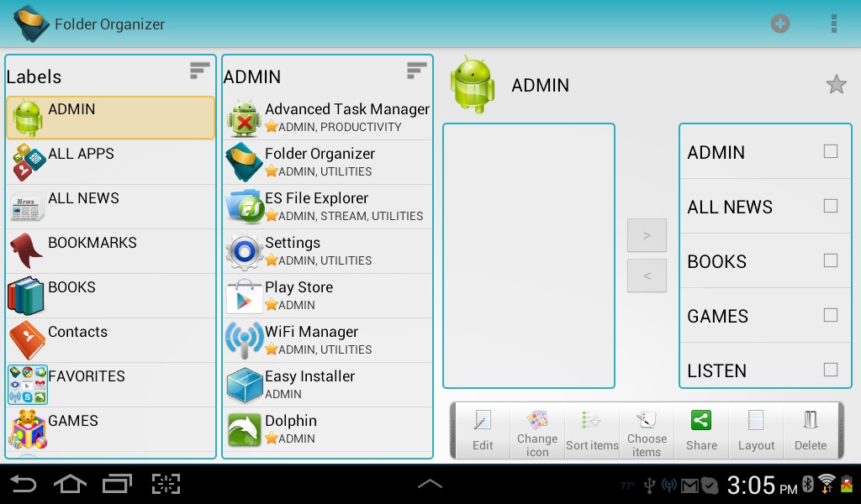Click the ALL APPS colorful tiles icon
This screenshot has height=504, width=861.
coord(28,162)
